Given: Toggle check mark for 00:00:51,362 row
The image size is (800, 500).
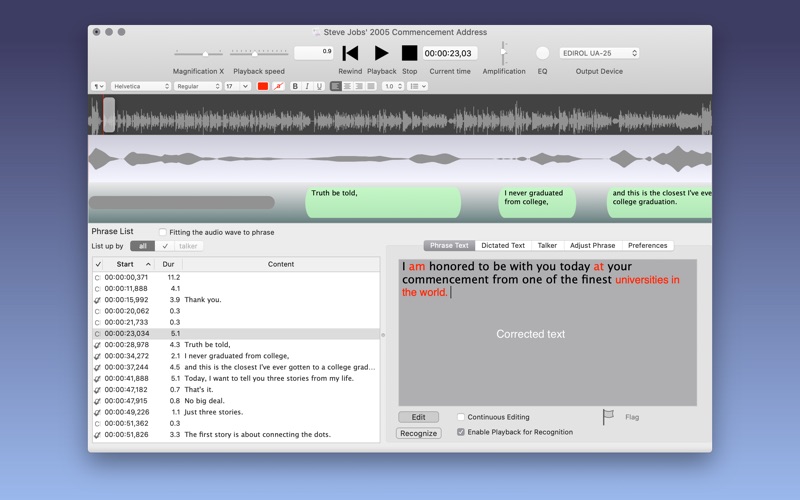Looking at the screenshot, I should point(97,423).
